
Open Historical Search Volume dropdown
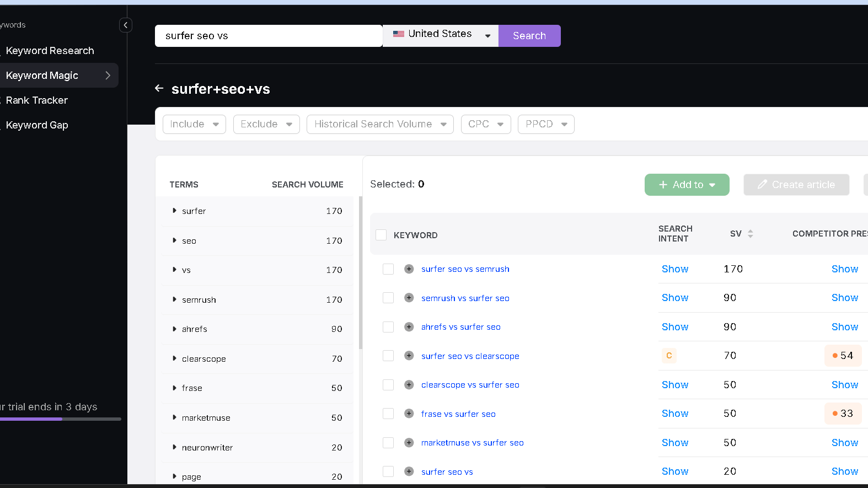coord(380,124)
